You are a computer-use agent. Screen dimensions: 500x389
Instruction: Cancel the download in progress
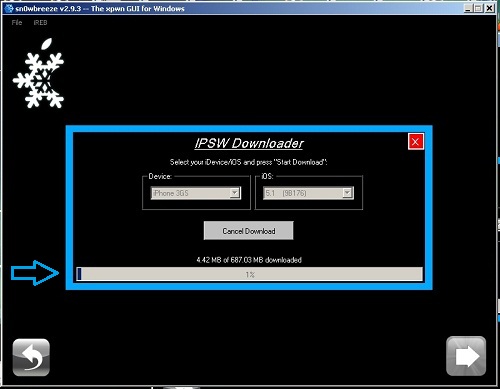(249, 231)
